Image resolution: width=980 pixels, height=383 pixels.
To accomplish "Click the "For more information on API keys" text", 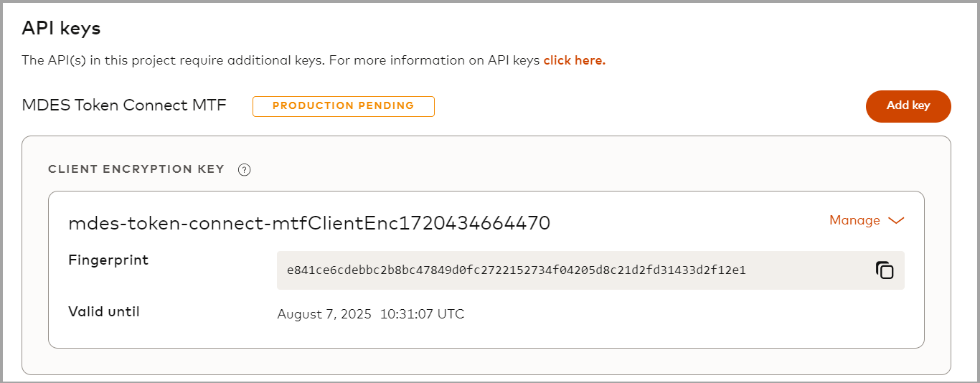I will point(435,60).
